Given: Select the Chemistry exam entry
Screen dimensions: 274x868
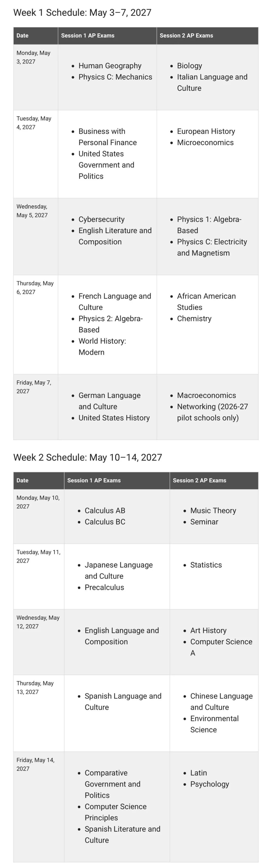Looking at the screenshot, I should coord(194,318).
